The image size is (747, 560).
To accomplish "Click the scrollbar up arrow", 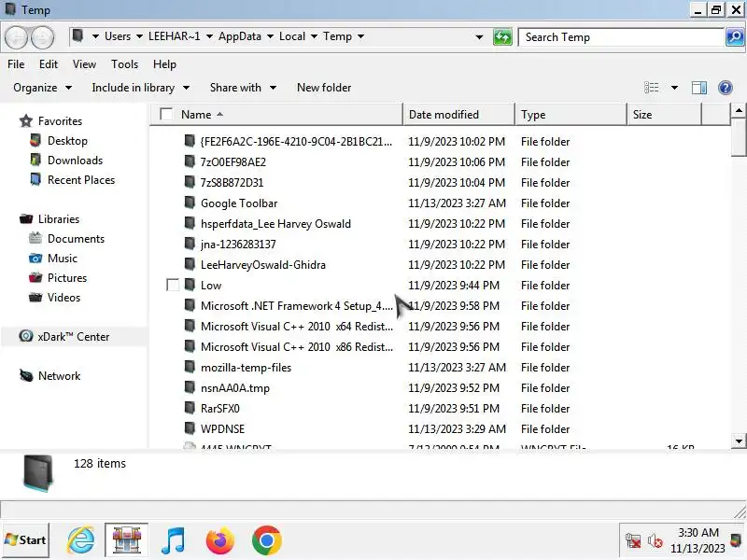I will 739,111.
